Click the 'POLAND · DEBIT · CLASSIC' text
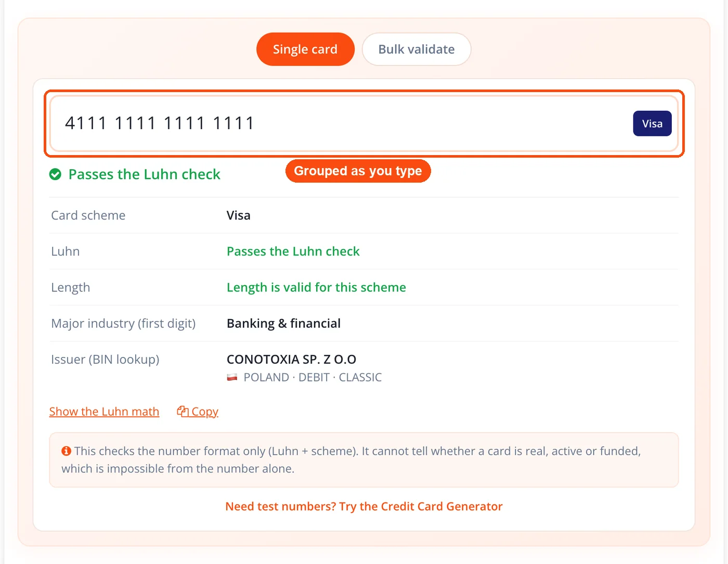 coord(313,377)
